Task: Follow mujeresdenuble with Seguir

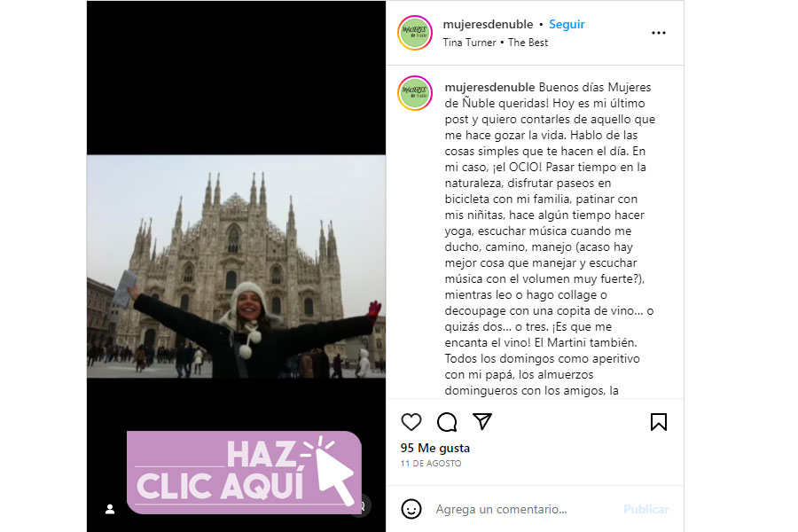Action: 567,25
